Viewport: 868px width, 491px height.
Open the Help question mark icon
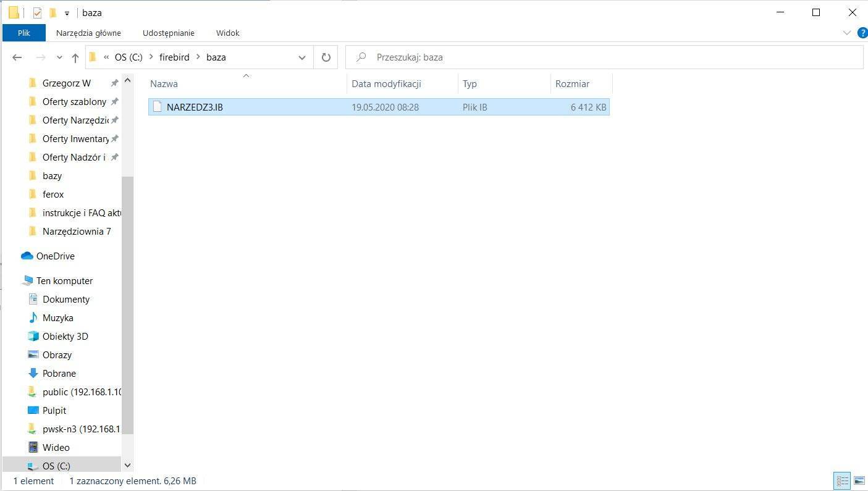point(862,33)
